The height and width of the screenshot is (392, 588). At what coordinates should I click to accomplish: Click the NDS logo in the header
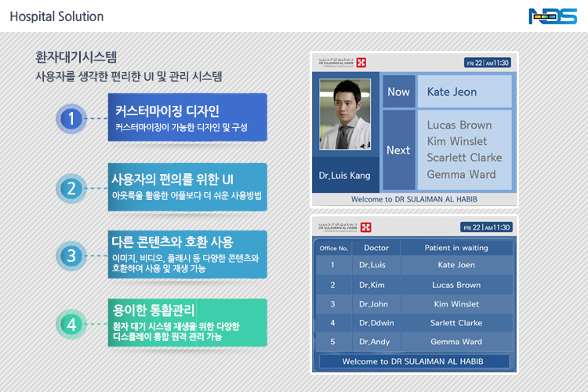point(552,16)
